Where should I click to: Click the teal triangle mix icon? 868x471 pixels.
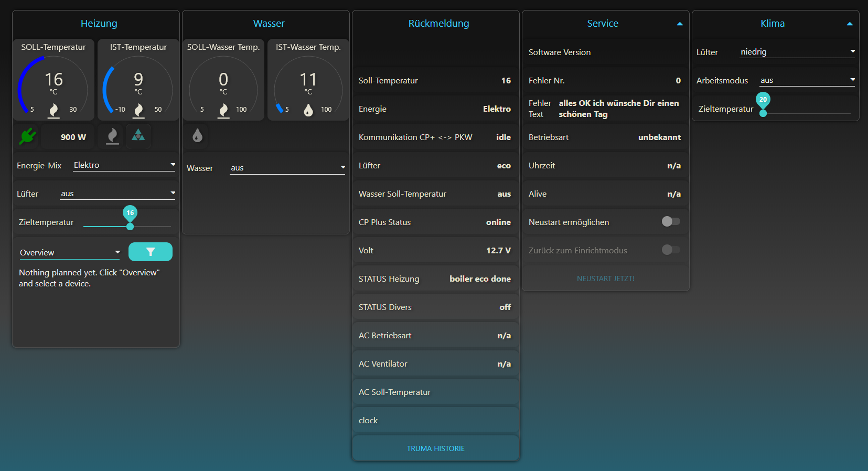138,136
